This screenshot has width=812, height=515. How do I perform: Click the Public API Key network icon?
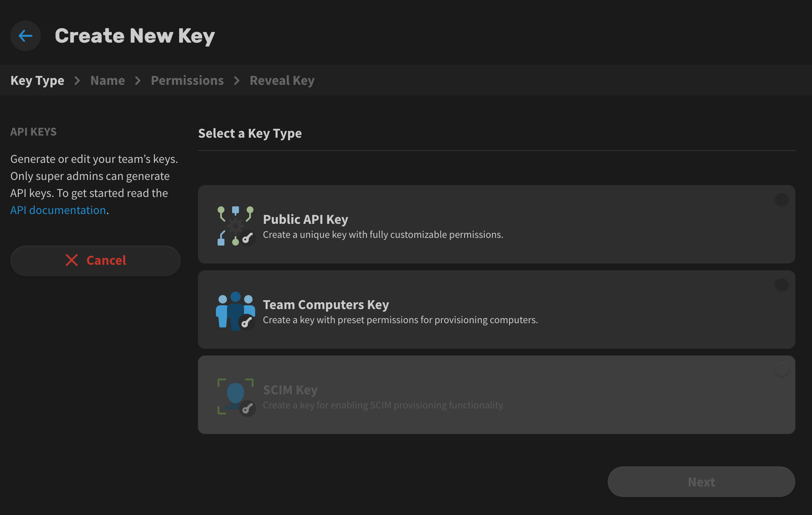236,226
